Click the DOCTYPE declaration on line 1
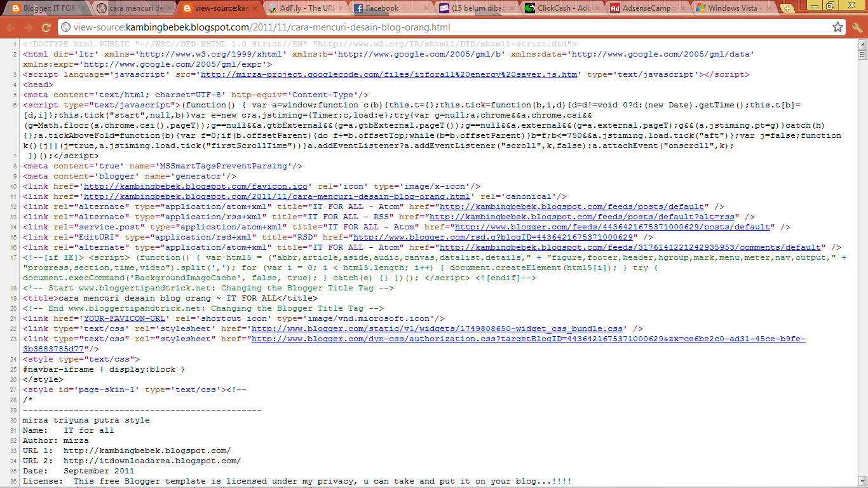Screen dimensions: 868x488 (x=300, y=44)
